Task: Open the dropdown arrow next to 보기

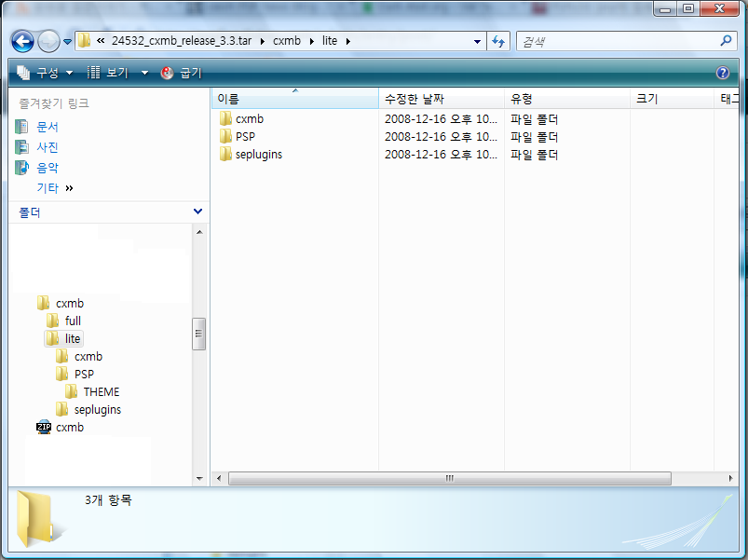Action: (x=144, y=73)
